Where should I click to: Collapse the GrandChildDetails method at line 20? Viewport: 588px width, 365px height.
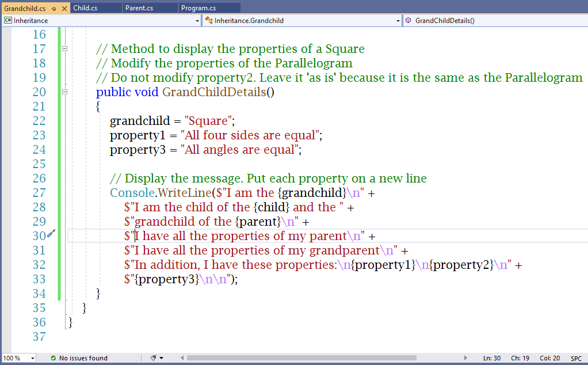pyautogui.click(x=64, y=92)
